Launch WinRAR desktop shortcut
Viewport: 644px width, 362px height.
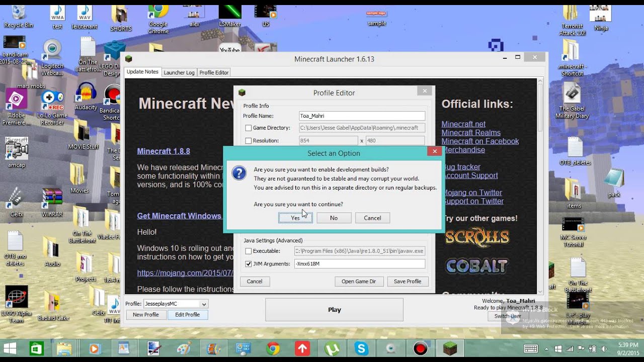click(52, 203)
